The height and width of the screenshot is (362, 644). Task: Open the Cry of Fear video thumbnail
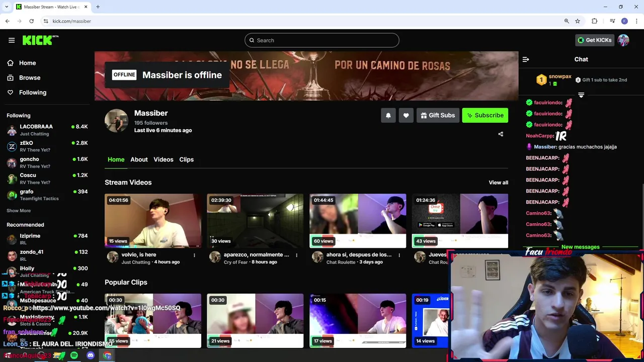(255, 221)
